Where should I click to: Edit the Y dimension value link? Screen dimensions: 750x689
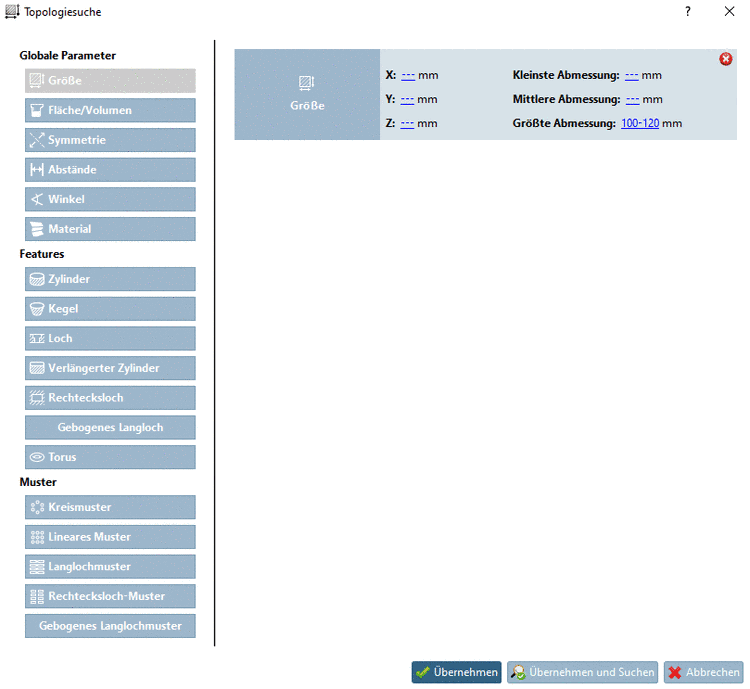pos(407,100)
